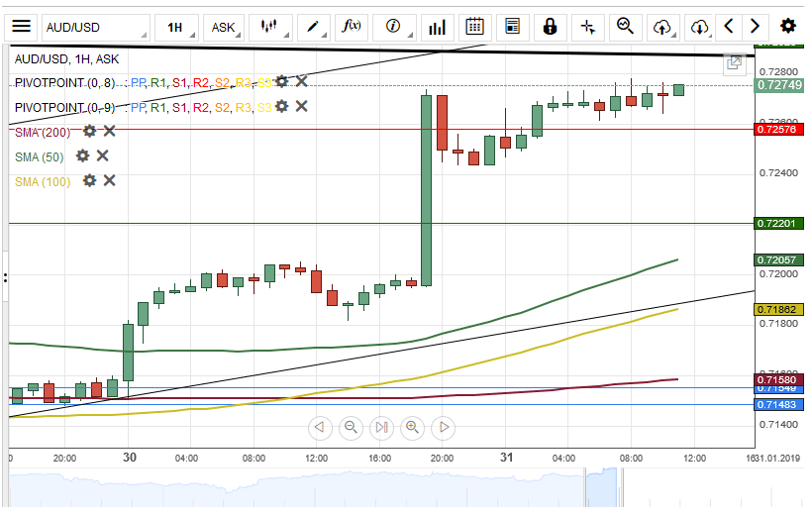Pop out chart using detach icon
Screen dimensions: 812x515
735,62
